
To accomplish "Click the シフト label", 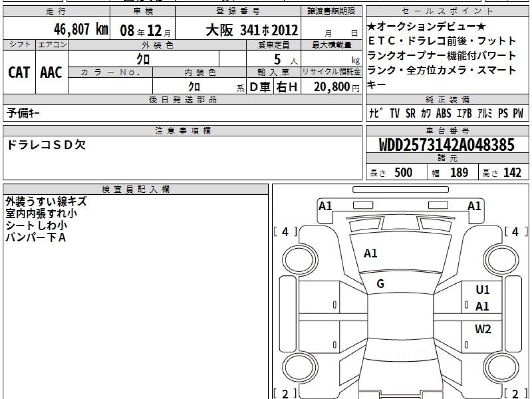I will 19,45.
